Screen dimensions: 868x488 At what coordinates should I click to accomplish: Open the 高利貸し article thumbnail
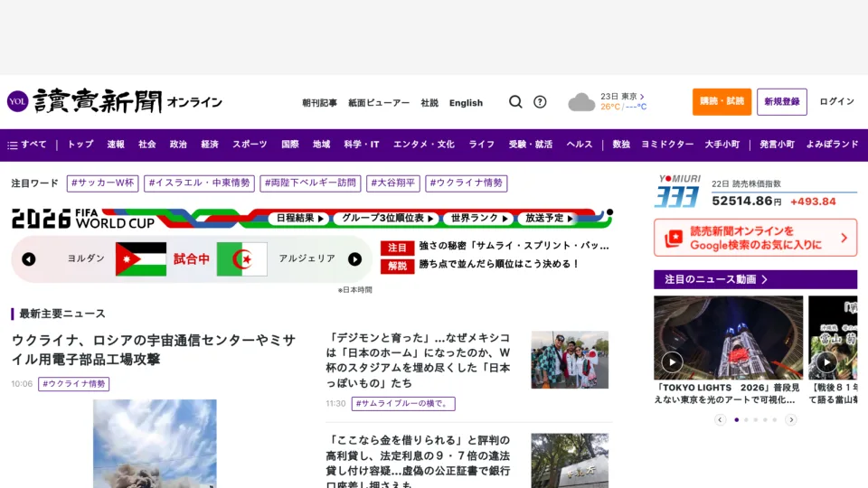pos(570,460)
